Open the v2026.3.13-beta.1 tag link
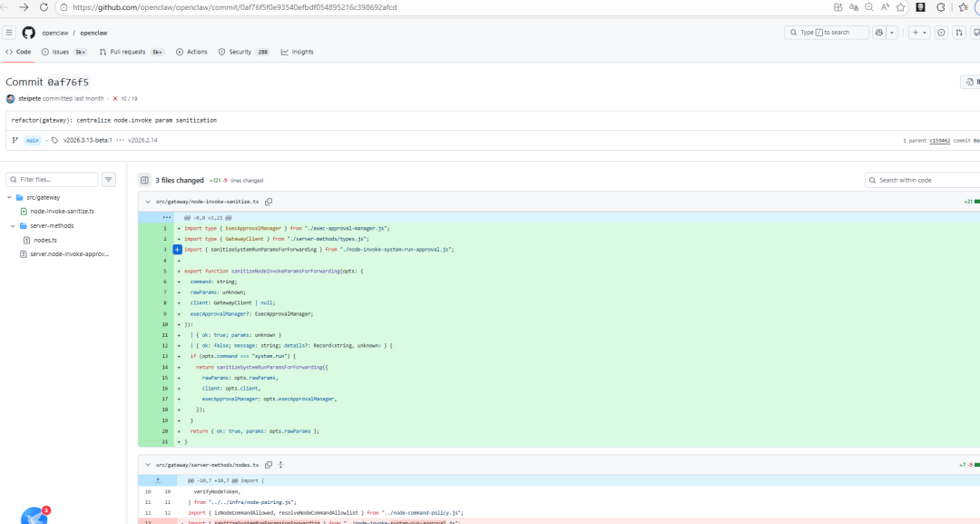Screen dimensions: 980x524 tap(87, 141)
